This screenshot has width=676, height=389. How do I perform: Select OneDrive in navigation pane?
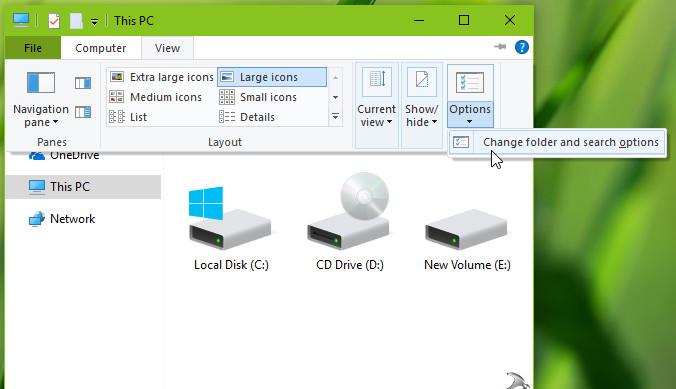tap(64, 155)
